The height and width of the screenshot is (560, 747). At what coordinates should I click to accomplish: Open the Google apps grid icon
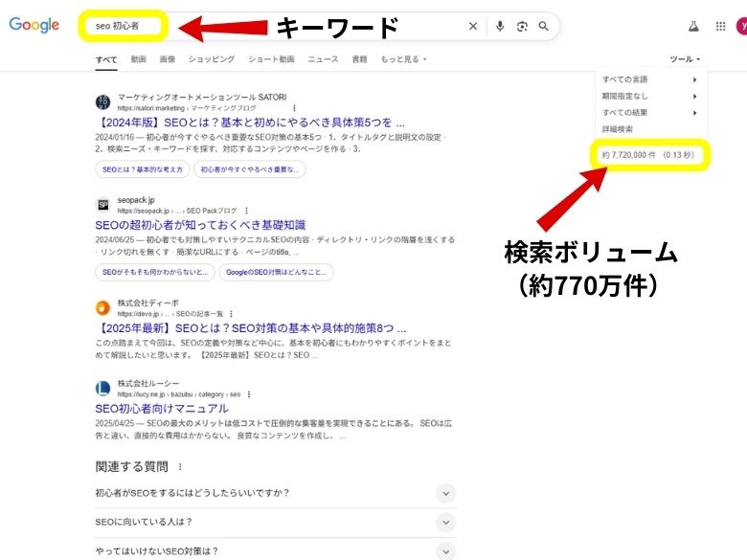click(x=721, y=26)
